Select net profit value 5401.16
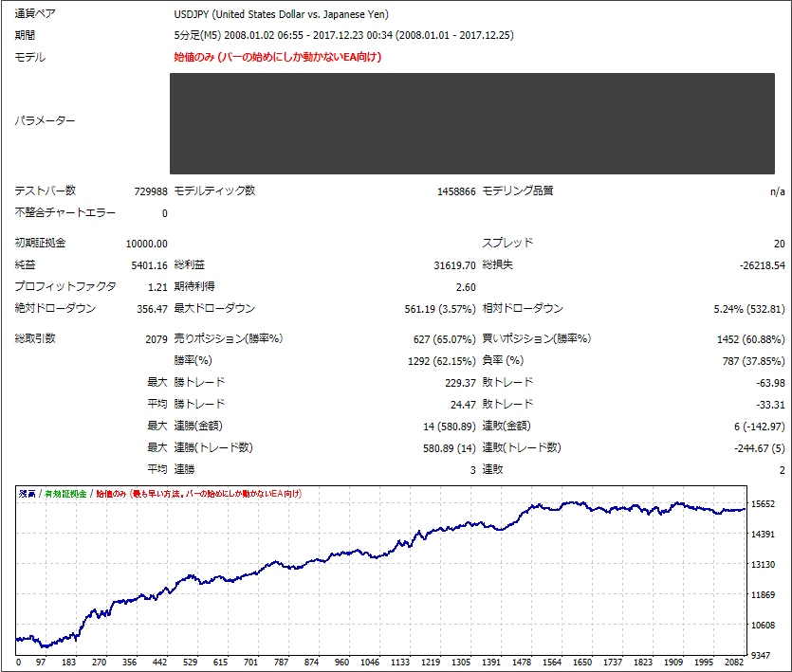Image resolution: width=792 pixels, height=672 pixels. tap(149, 265)
